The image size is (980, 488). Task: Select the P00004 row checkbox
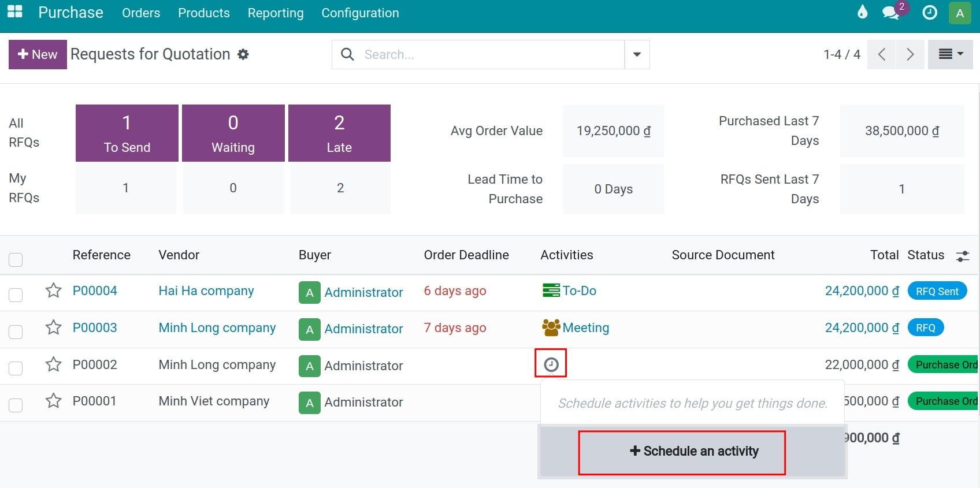[16, 295]
